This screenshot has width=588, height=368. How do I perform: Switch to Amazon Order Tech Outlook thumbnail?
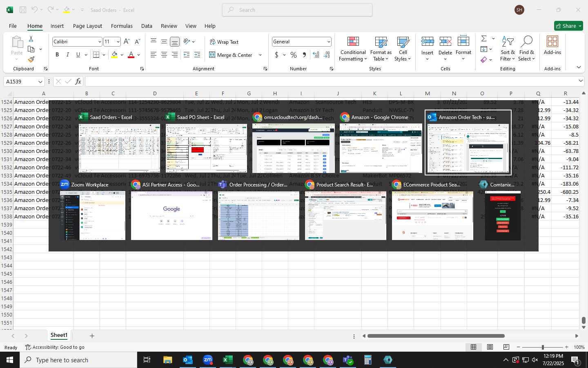[468, 143]
